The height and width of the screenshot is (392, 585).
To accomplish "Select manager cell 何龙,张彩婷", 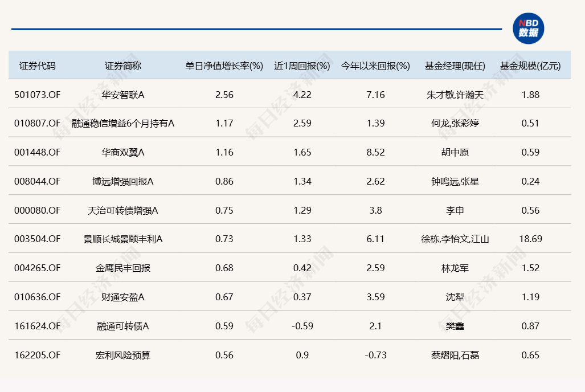I will 455,123.
